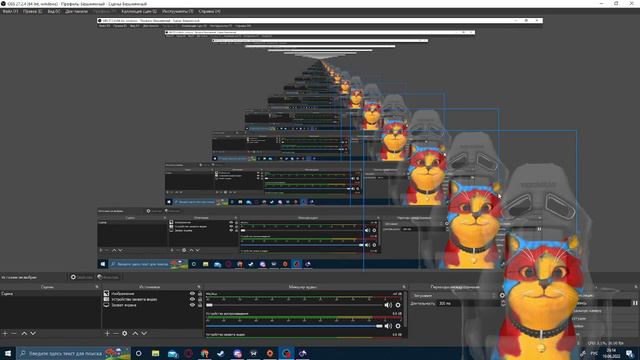This screenshot has height=360, width=640.
Task: Open the Док-панели menu
Action: pos(76,11)
